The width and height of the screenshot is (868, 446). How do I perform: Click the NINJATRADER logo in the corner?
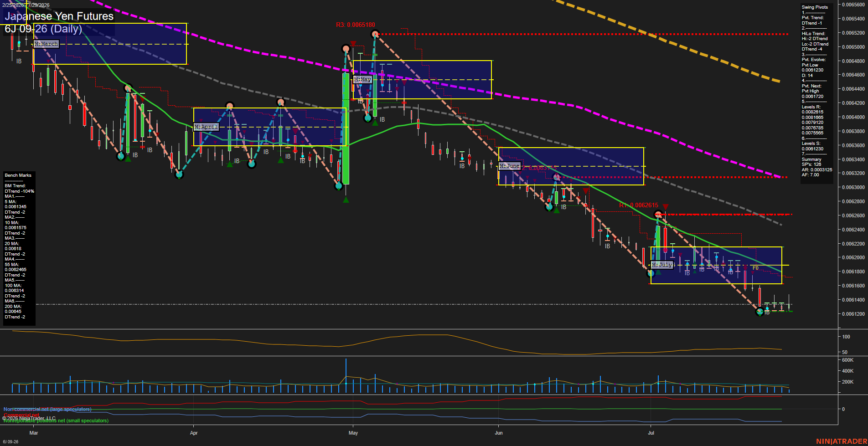[841, 441]
